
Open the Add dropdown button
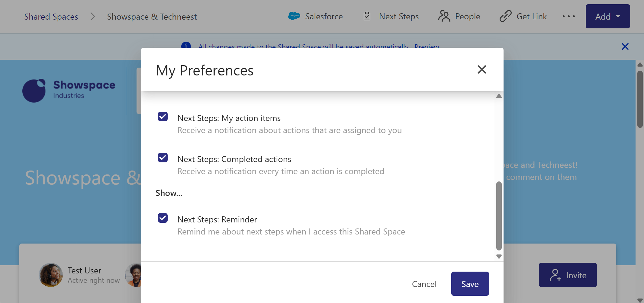(608, 16)
